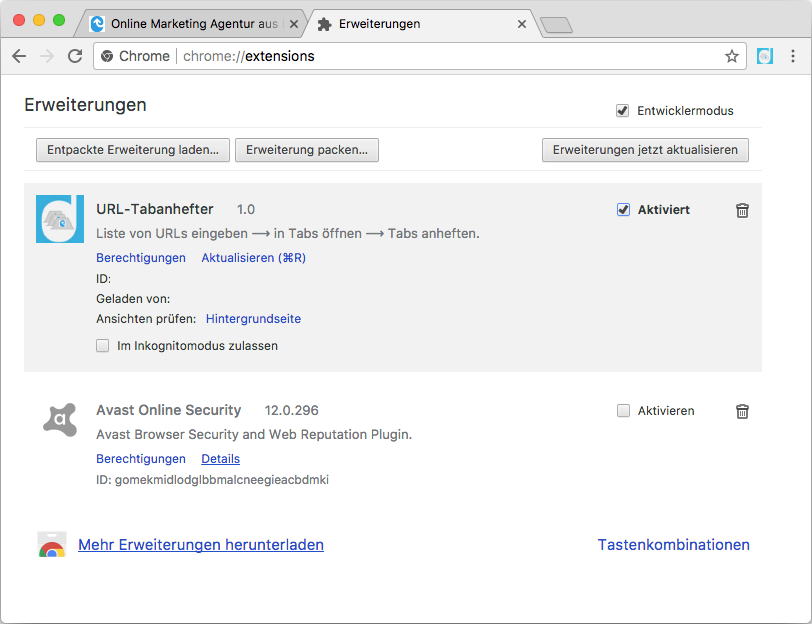Reload the current page
This screenshot has height=624, width=812.
pos(75,56)
